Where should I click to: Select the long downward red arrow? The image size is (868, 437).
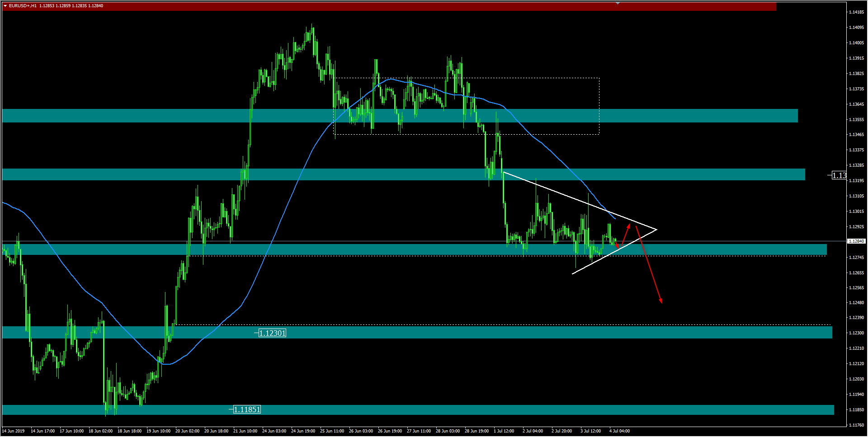point(649,264)
